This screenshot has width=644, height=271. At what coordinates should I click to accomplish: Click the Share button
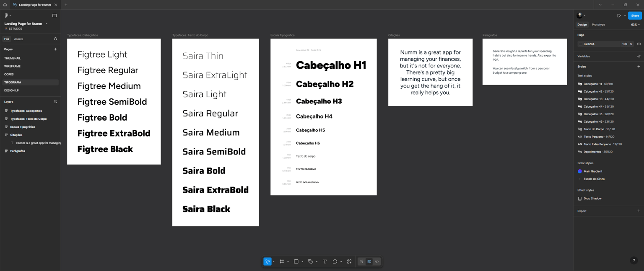tap(635, 15)
